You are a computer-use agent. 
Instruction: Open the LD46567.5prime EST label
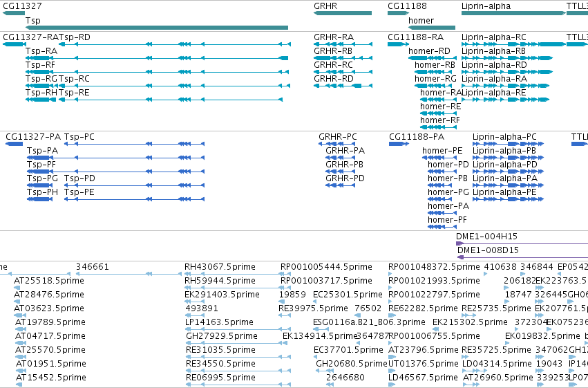click(x=424, y=378)
